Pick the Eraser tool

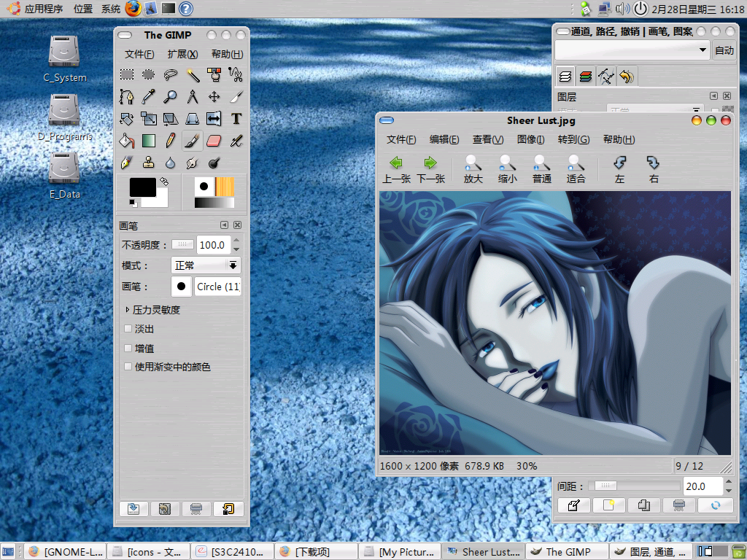pos(214,141)
